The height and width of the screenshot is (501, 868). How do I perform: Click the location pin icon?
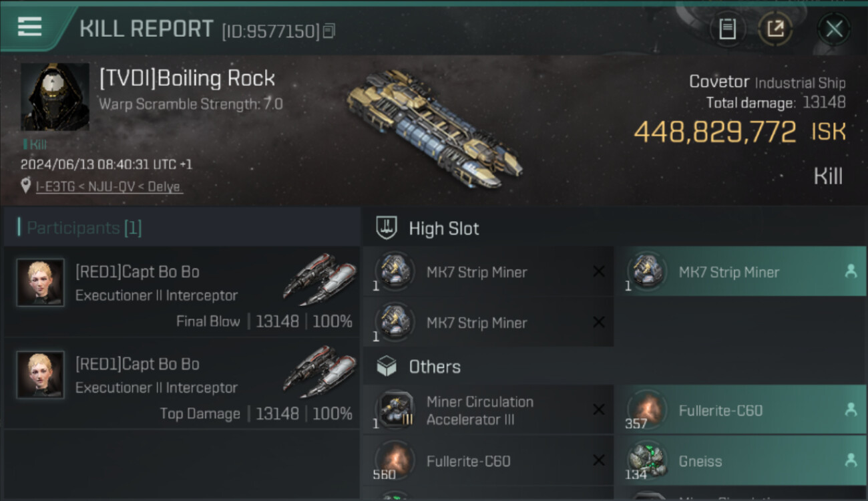[26, 186]
